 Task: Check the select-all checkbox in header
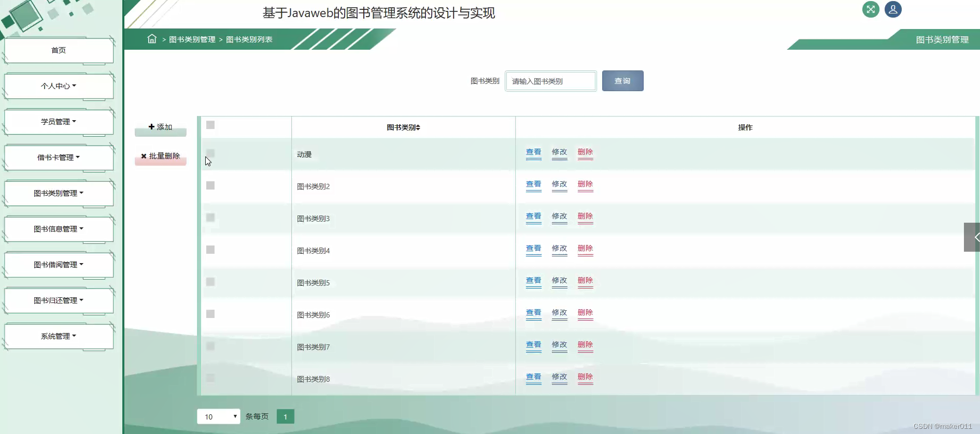pos(210,125)
